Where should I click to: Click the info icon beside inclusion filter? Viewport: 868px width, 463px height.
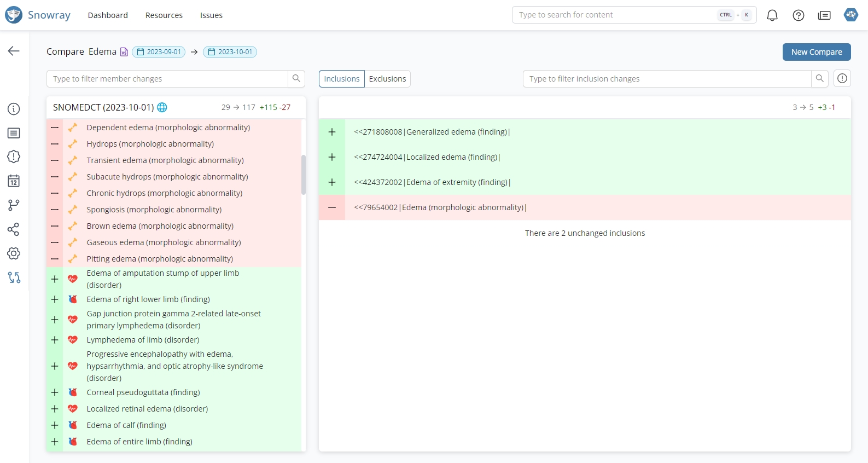pos(842,79)
